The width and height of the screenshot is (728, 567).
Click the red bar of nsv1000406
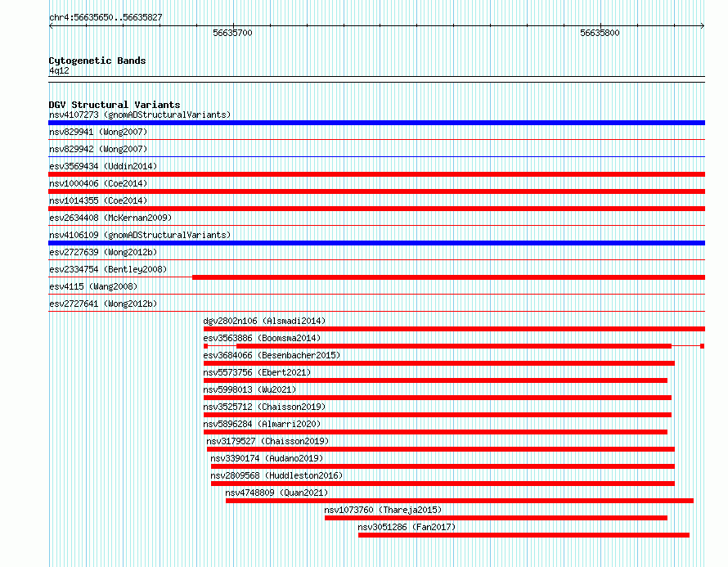376,191
